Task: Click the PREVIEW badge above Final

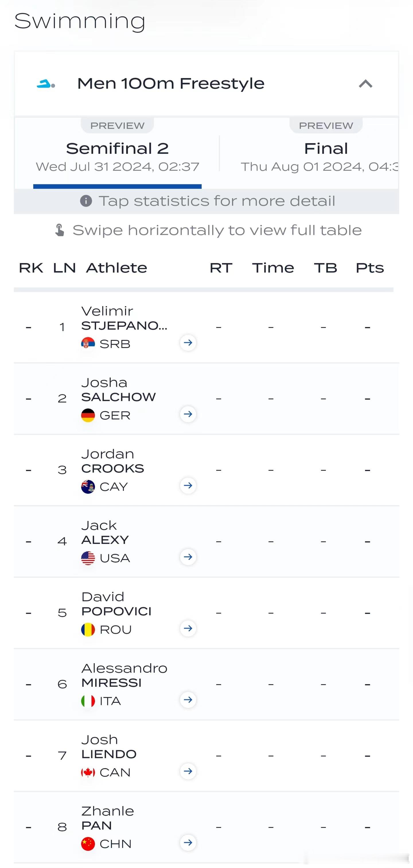Action: pyautogui.click(x=326, y=125)
